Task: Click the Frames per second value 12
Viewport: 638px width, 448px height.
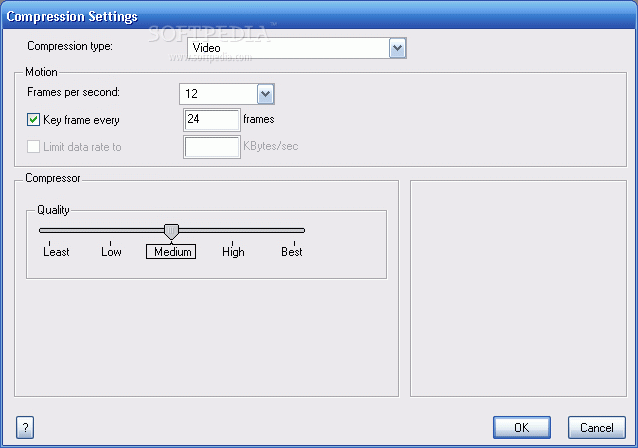Action: coord(191,94)
